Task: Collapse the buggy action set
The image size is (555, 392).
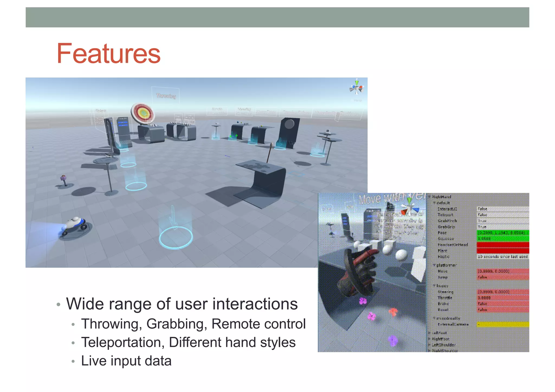Action: pos(434,286)
